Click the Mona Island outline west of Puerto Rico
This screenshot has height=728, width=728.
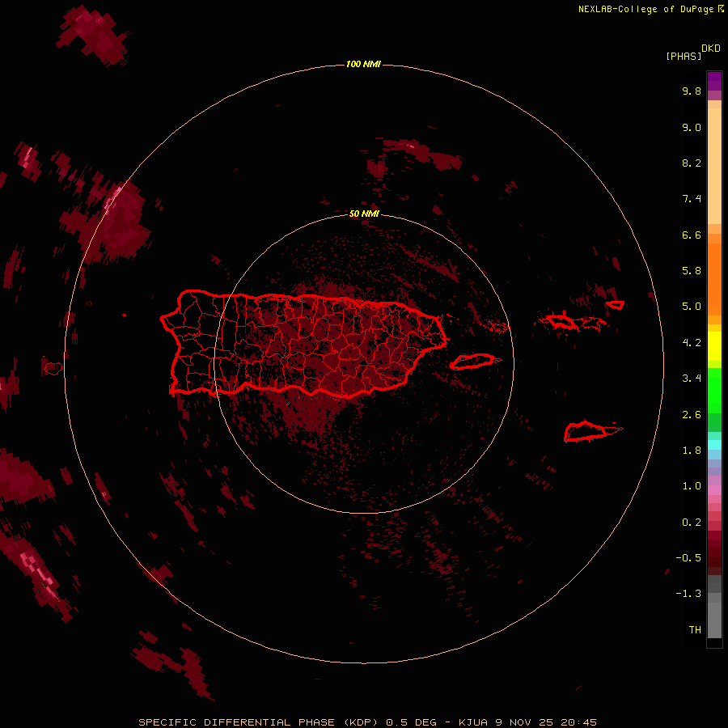[x=53, y=369]
